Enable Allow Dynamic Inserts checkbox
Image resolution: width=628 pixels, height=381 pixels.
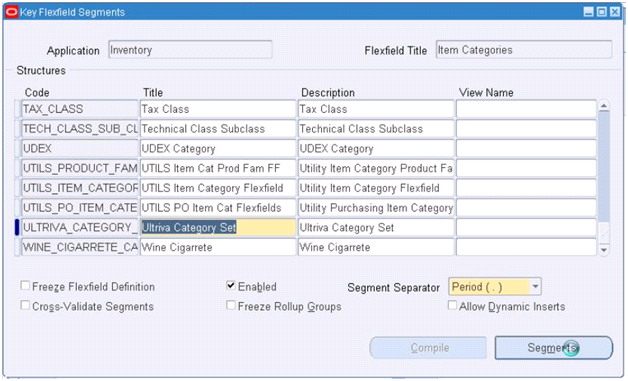point(452,305)
